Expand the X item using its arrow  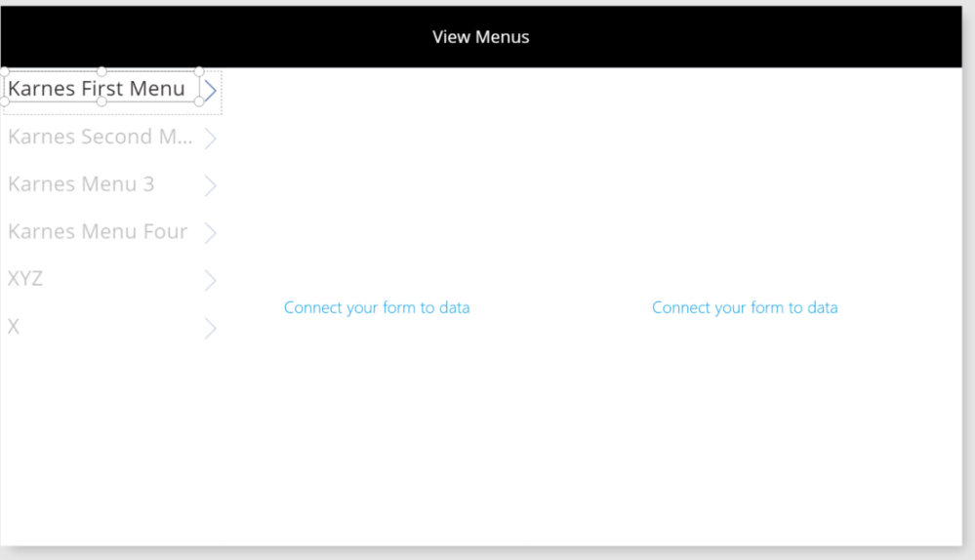(x=210, y=329)
